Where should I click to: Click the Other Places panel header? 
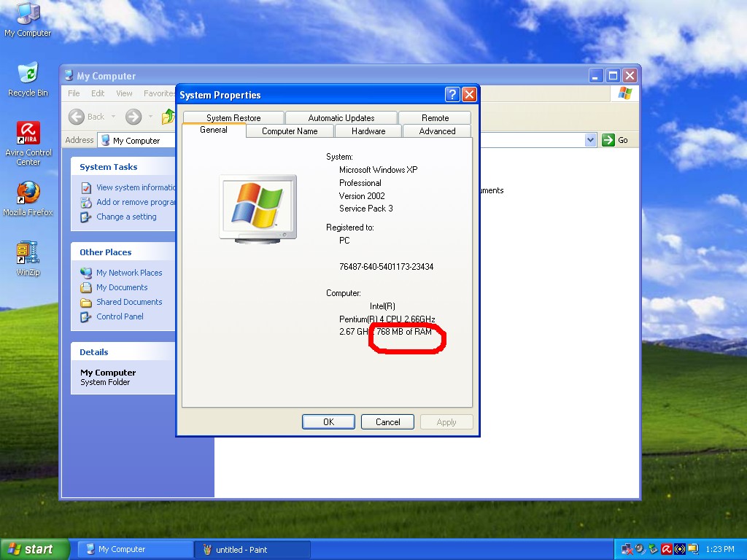tap(123, 252)
